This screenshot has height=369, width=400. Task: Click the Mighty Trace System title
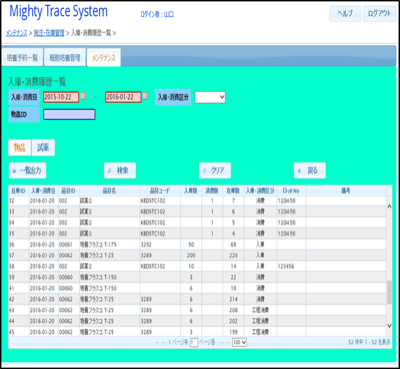(x=59, y=11)
